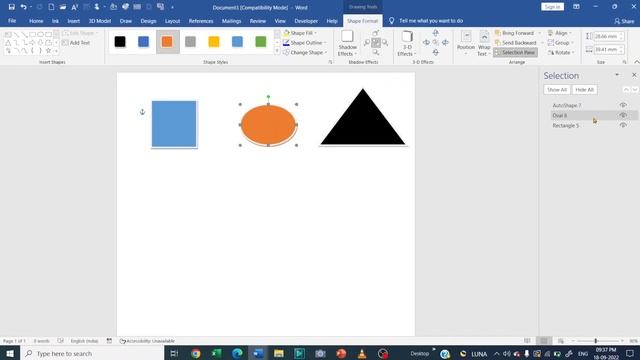Click the Share button
The width and height of the screenshot is (640, 360).
pyautogui.click(x=624, y=21)
